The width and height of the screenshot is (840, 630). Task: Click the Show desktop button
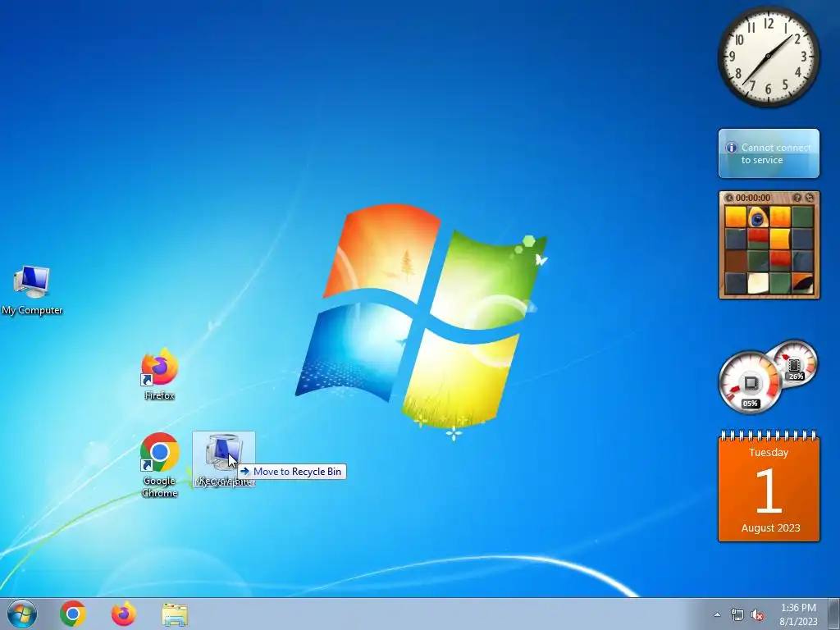point(834,614)
